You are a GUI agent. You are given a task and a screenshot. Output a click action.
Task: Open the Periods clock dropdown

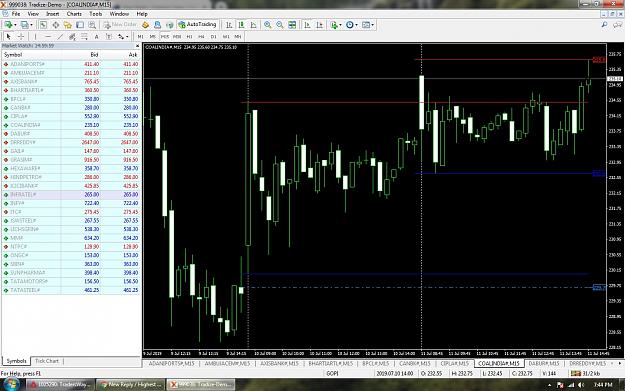click(x=351, y=25)
